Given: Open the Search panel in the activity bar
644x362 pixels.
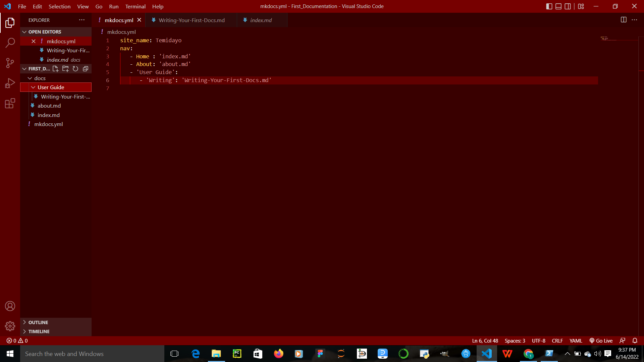Looking at the screenshot, I should [x=10, y=43].
